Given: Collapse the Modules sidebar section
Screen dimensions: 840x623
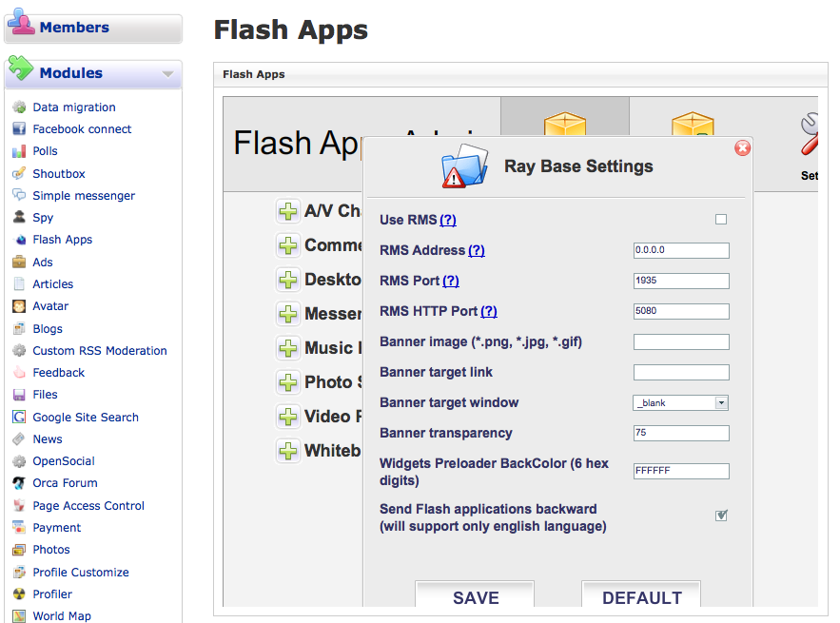Looking at the screenshot, I should pos(167,73).
